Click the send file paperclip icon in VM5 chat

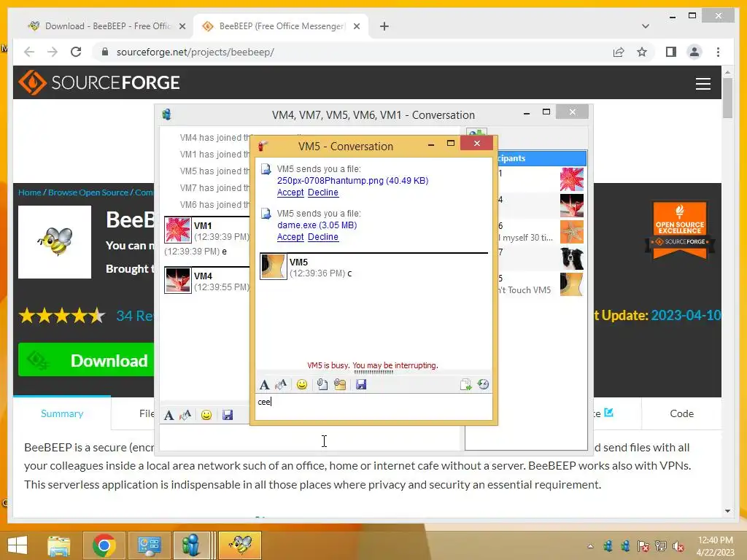click(x=322, y=384)
